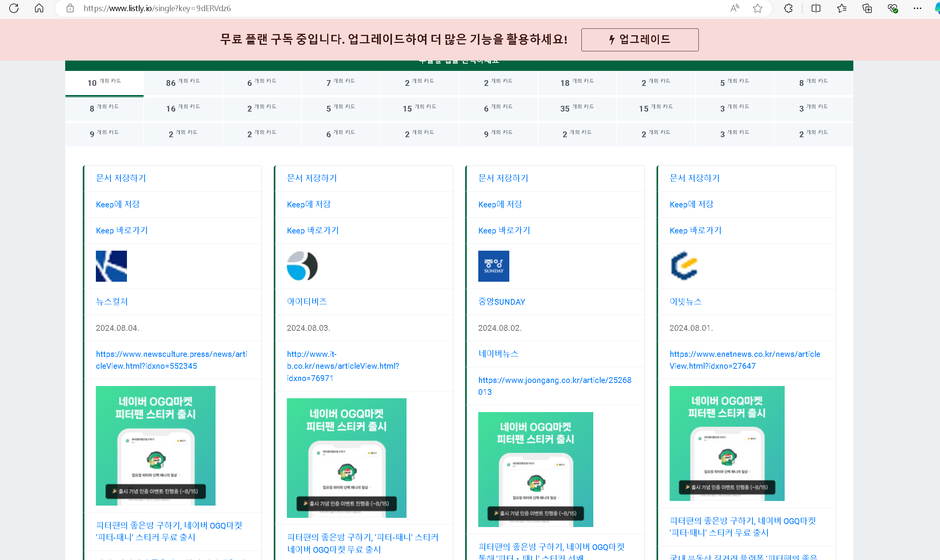
Task: Open the 아이티비즈 publisher link
Action: [307, 302]
